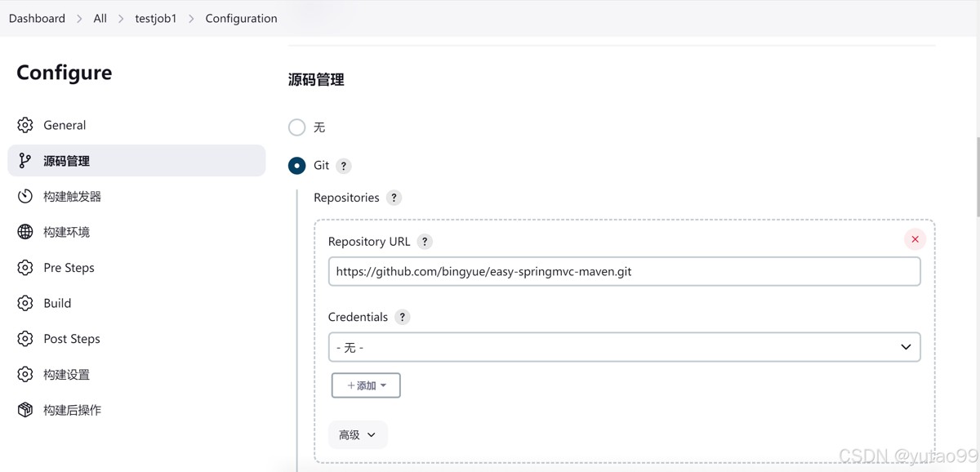
Task: Show help for Credentials field
Action: point(402,317)
